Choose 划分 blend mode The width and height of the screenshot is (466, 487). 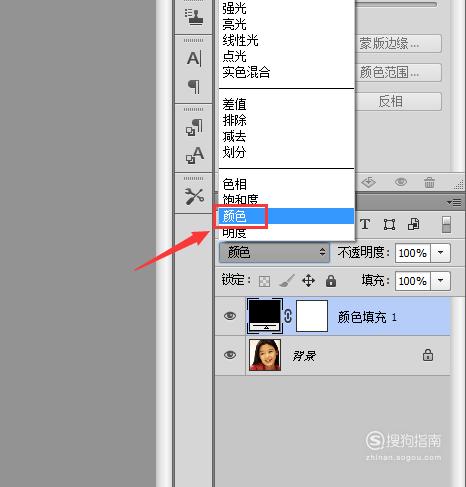click(287, 152)
